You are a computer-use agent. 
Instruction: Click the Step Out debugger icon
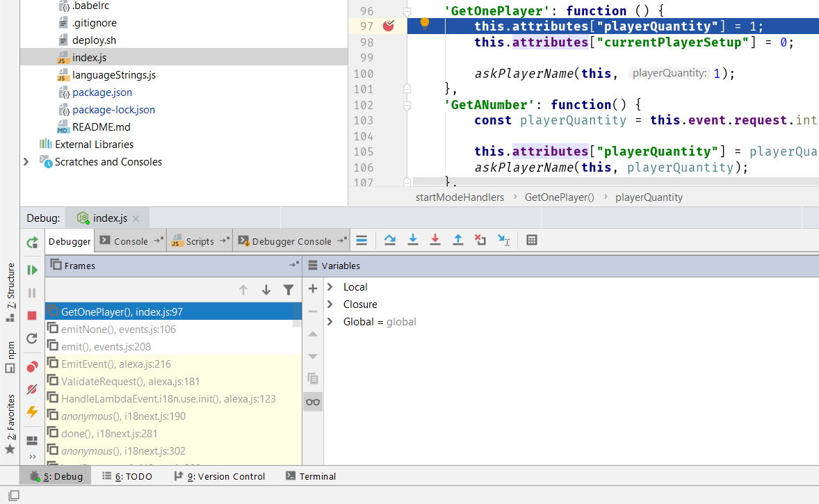(458, 241)
